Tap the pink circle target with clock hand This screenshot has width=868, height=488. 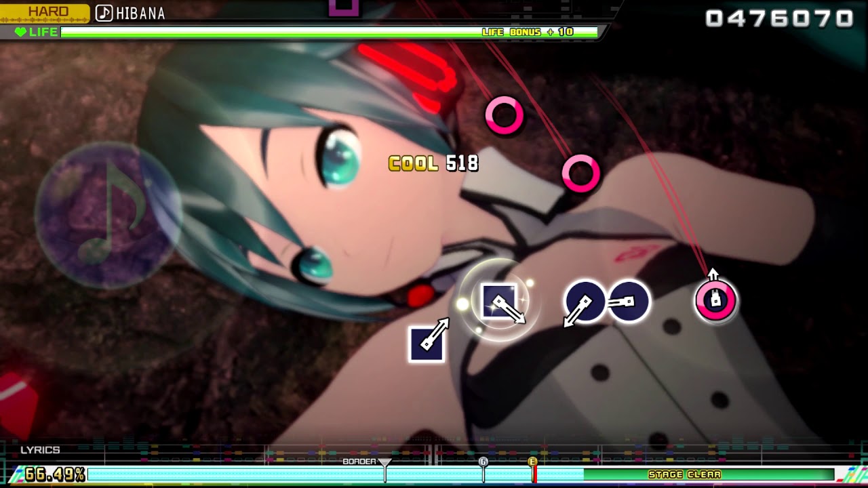pyautogui.click(x=715, y=300)
